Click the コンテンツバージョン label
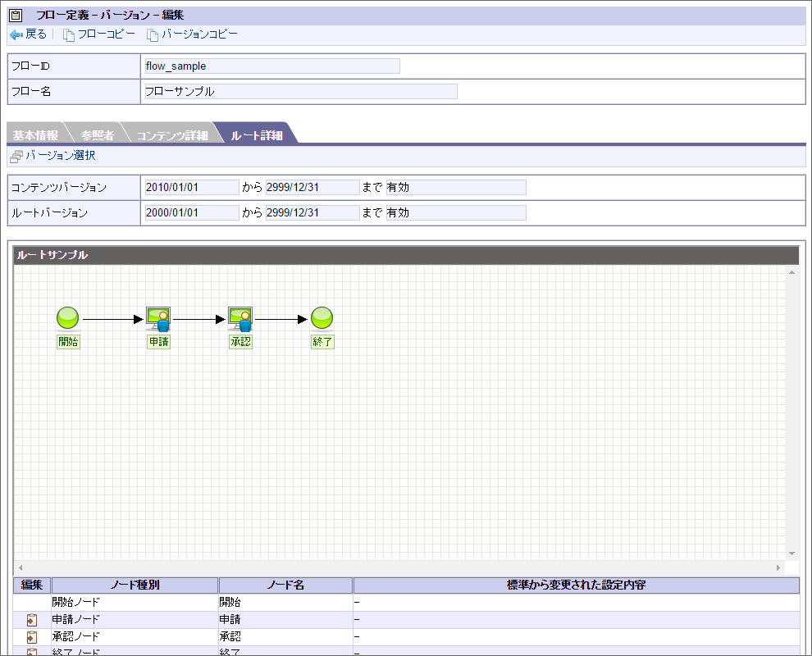This screenshot has width=812, height=656. [59, 188]
